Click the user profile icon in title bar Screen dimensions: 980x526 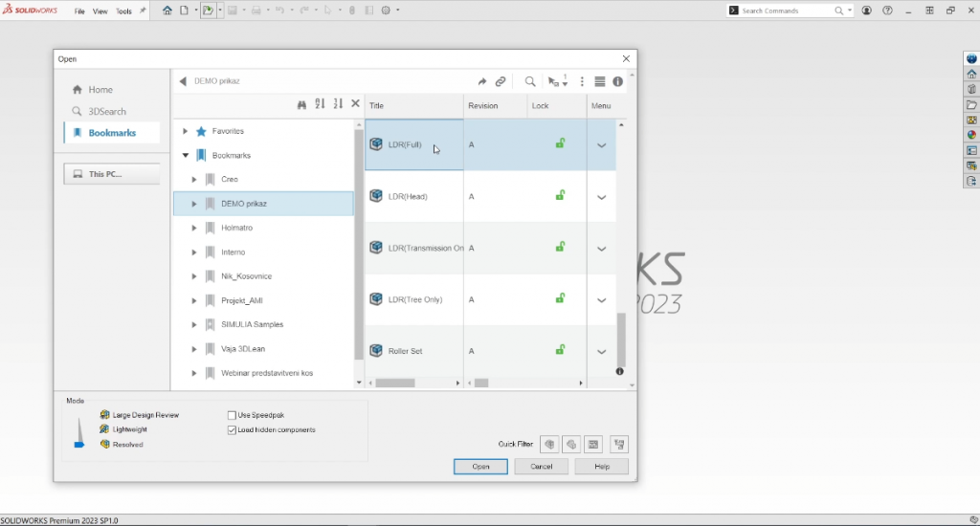(x=866, y=11)
